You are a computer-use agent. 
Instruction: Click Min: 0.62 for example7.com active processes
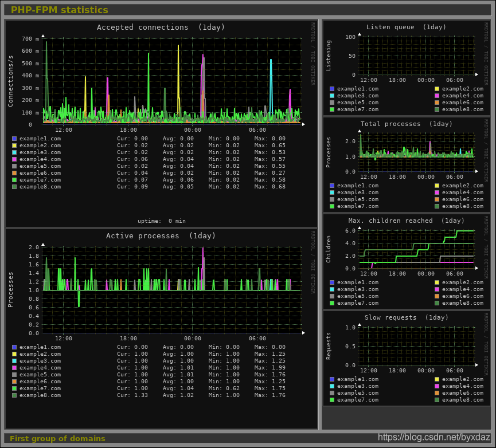pos(224,388)
